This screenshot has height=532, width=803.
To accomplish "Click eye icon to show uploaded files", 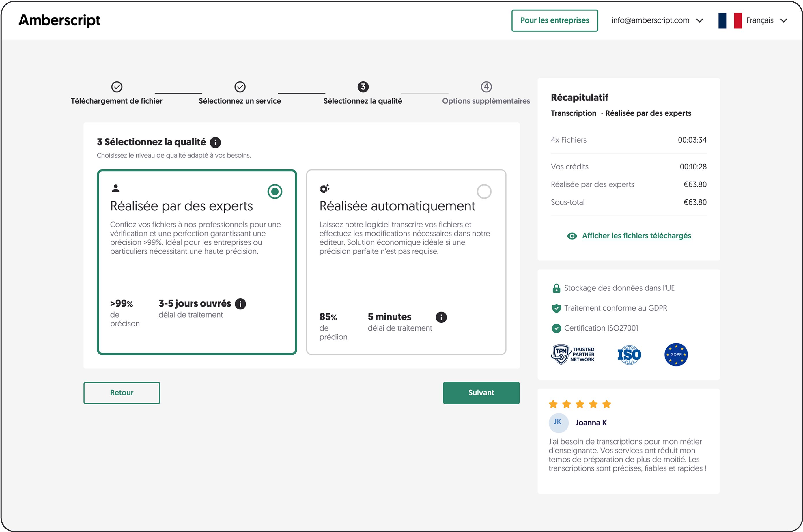I will (x=572, y=236).
